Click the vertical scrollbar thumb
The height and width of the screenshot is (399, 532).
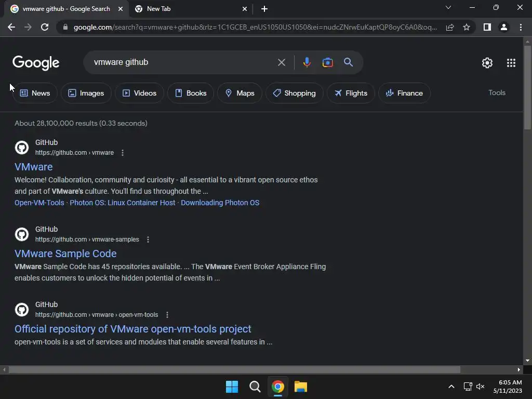coord(527,87)
